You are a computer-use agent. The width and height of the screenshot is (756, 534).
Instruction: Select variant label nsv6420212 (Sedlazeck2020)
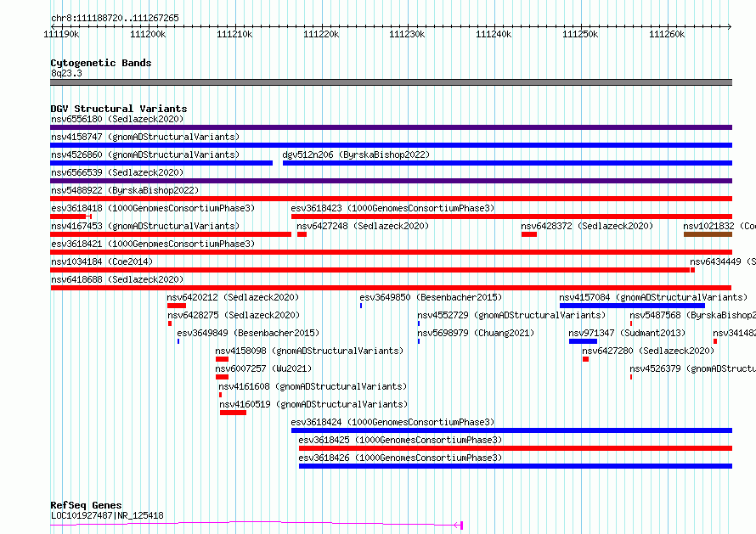coord(233,297)
